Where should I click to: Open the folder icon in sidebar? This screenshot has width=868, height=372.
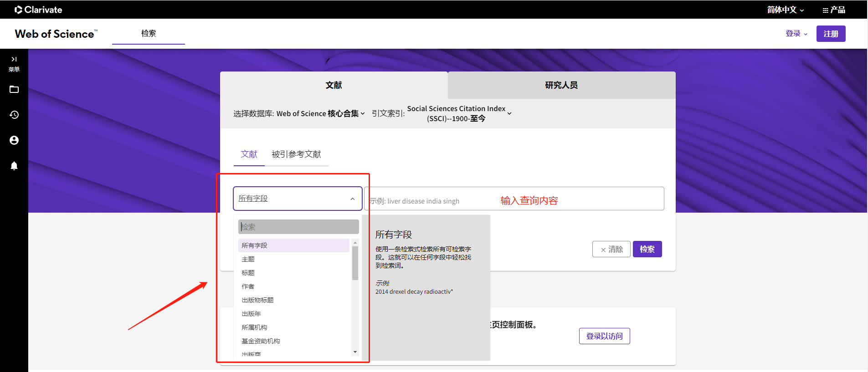click(x=14, y=89)
